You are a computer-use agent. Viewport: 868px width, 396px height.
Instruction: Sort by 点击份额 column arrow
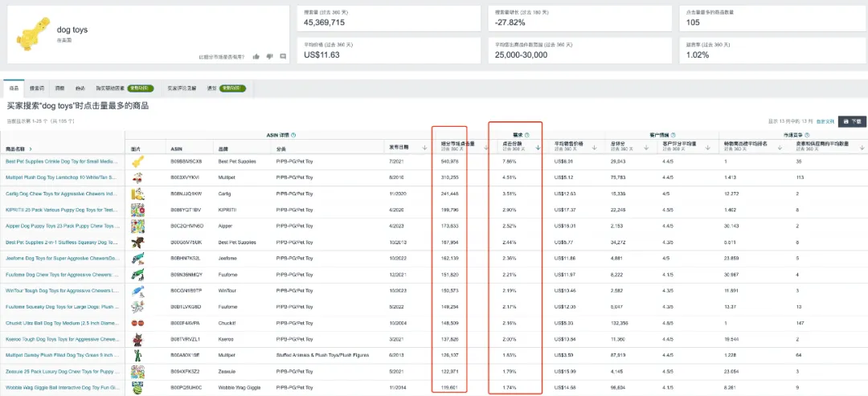[538, 147]
